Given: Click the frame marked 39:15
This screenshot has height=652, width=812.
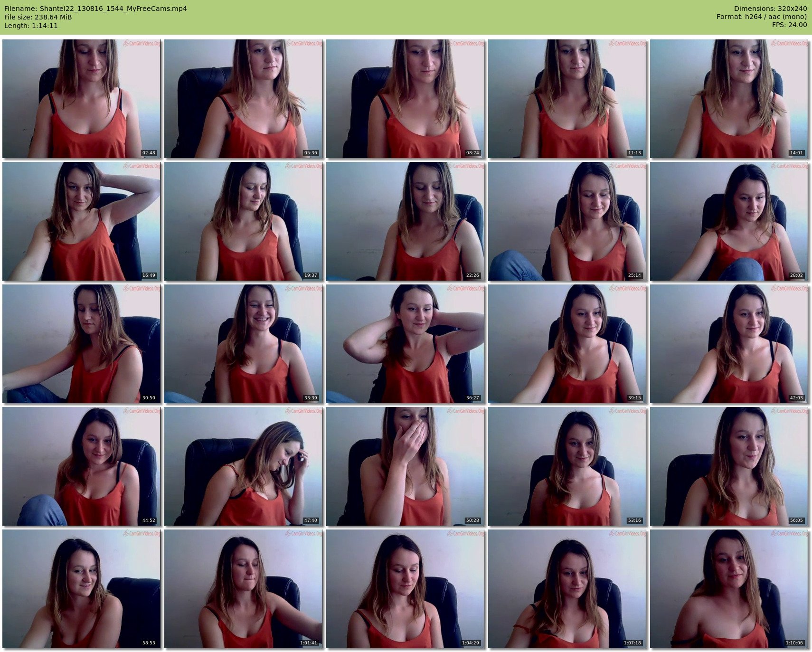Looking at the screenshot, I should click(x=567, y=343).
